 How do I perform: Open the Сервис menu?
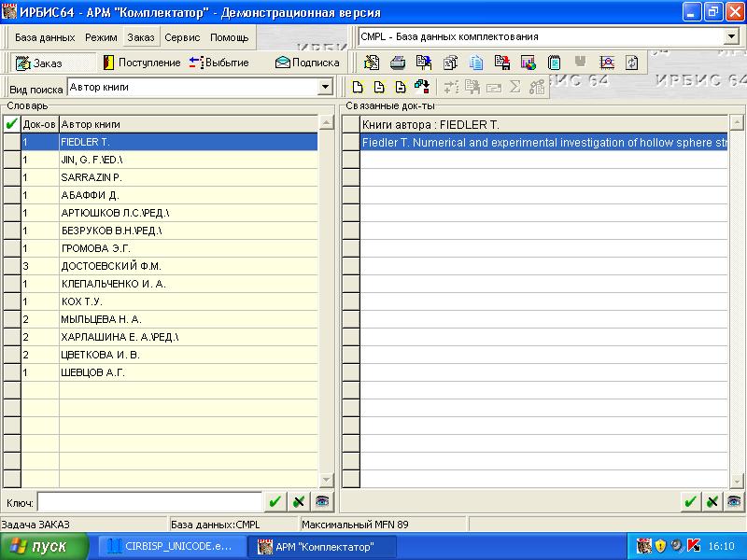point(182,37)
